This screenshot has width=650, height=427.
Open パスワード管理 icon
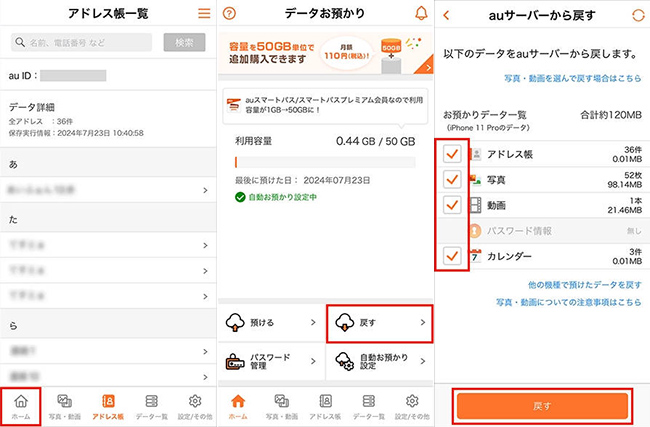(235, 361)
